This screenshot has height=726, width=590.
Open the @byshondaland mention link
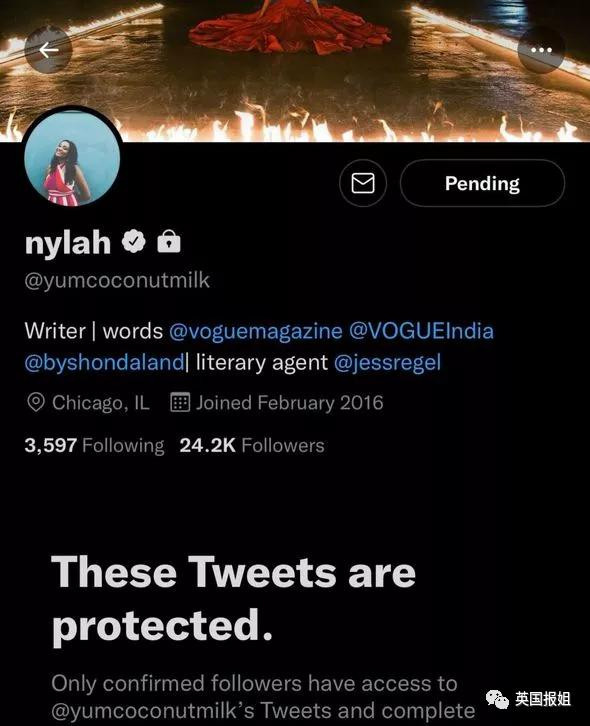pos(105,362)
